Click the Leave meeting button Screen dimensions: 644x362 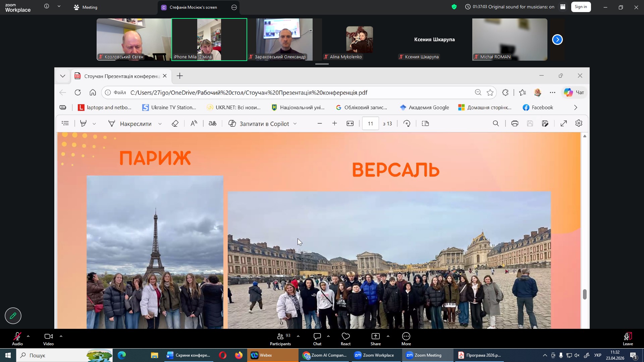click(x=628, y=339)
